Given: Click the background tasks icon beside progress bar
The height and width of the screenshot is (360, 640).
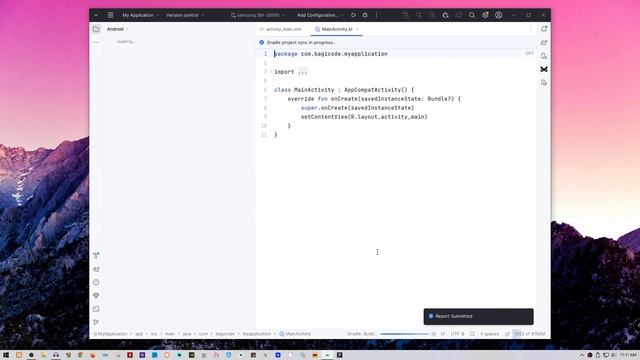Looking at the screenshot, I should 433,334.
